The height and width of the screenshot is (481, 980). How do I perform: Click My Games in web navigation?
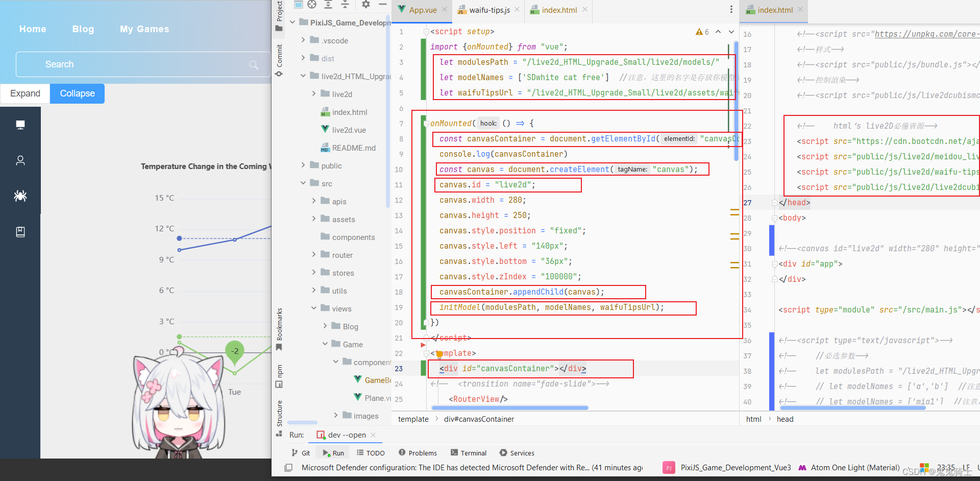[144, 29]
